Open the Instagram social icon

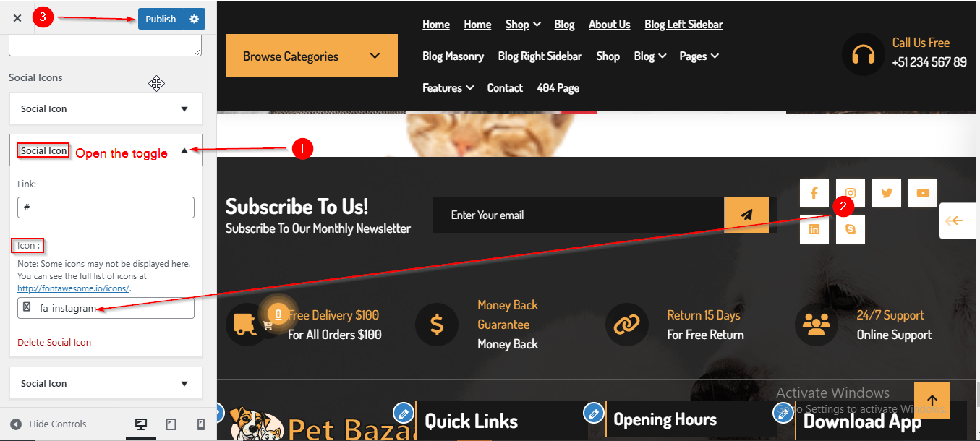[851, 193]
